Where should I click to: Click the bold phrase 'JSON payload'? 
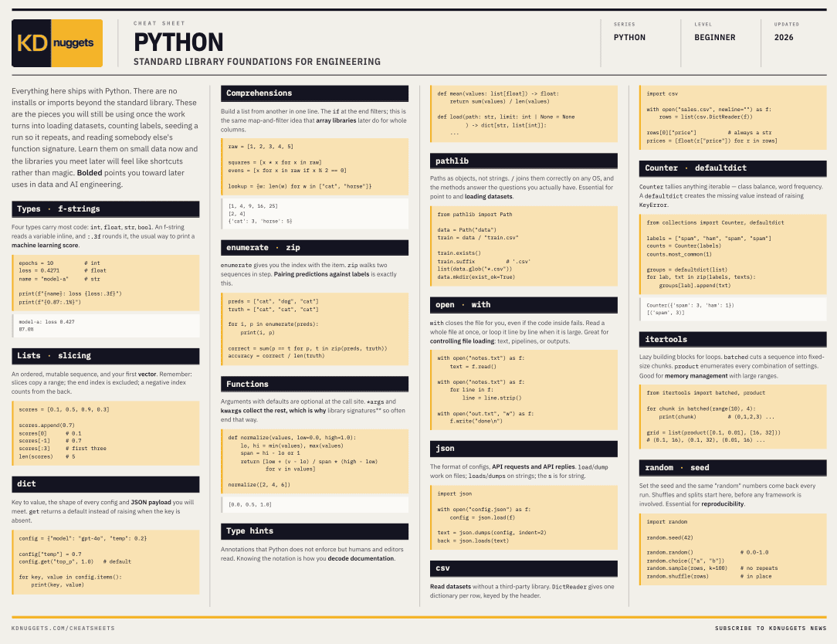coord(151,503)
